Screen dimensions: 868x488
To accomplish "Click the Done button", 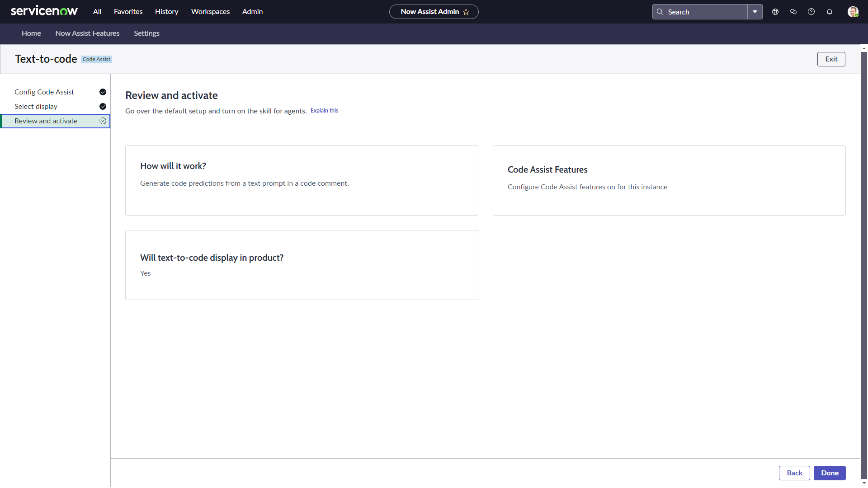I will pos(830,473).
